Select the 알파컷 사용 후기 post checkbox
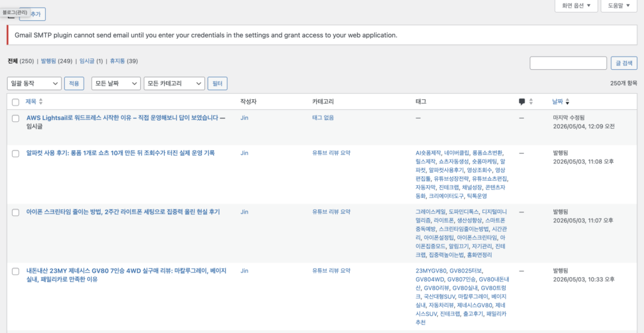Viewport: 644px width, 333px height. coord(16,153)
